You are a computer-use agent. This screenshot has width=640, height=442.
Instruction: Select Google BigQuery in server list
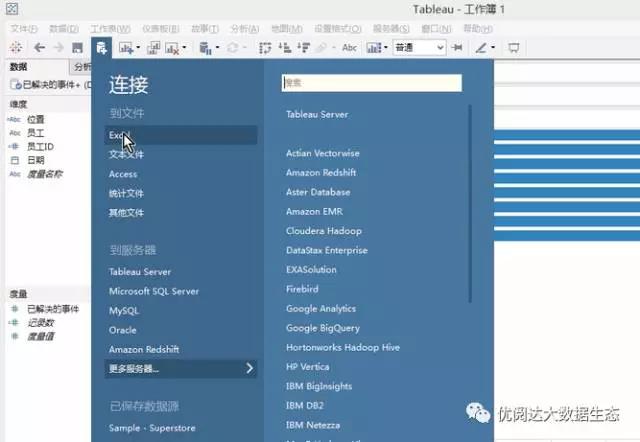323,328
